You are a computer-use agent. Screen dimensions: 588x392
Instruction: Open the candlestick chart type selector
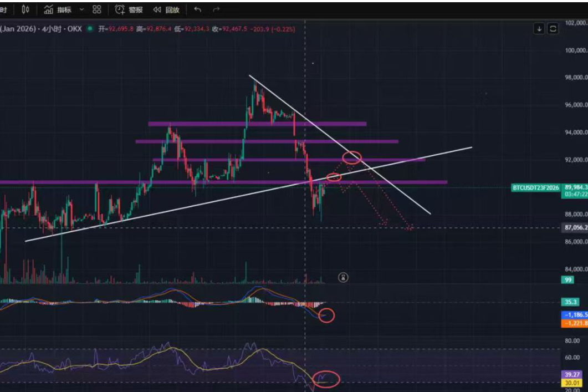[x=25, y=9]
